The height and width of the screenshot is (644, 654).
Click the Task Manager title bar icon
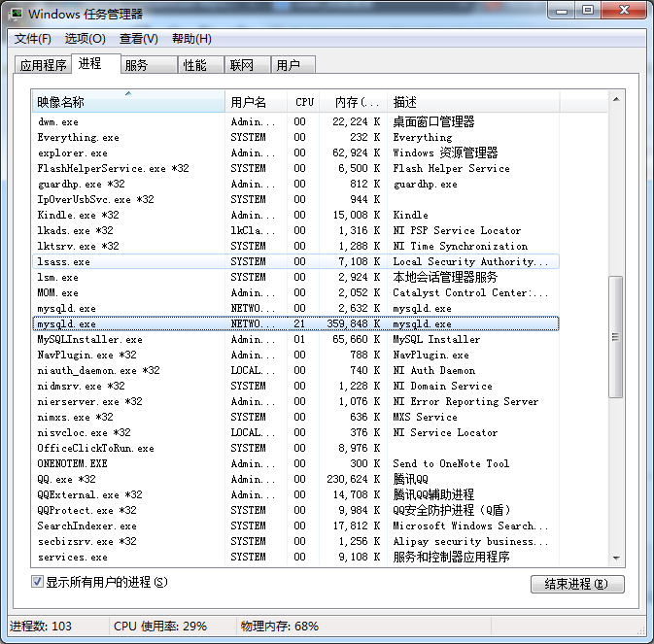click(16, 15)
